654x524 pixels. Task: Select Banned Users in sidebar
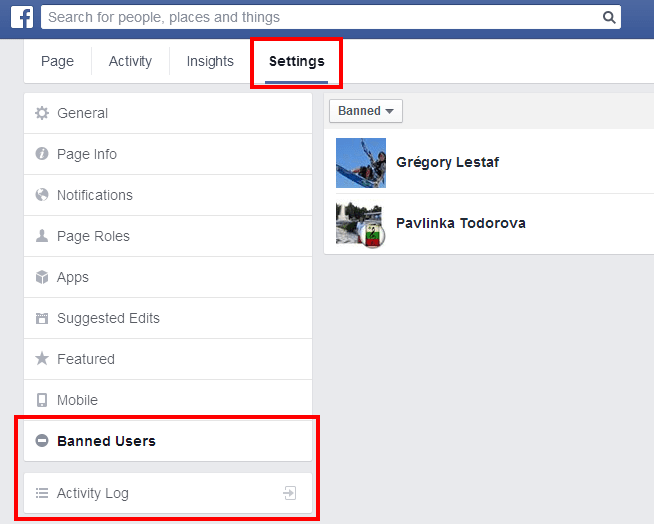(x=106, y=441)
